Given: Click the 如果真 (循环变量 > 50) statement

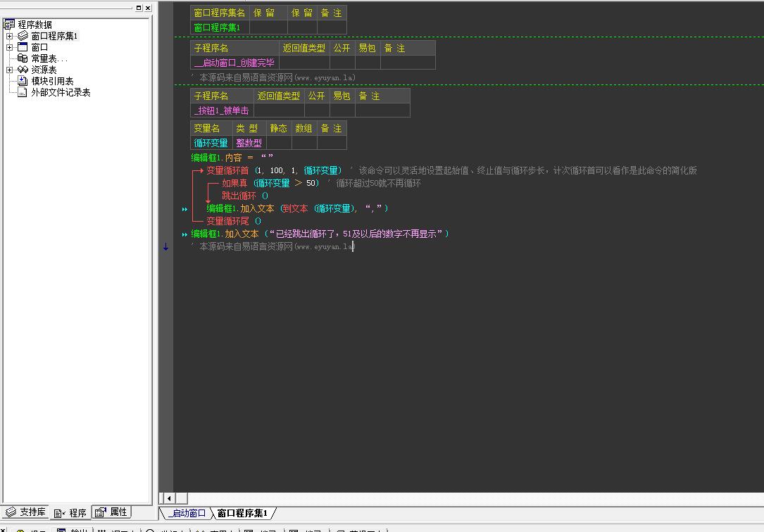Looking at the screenshot, I should coord(270,183).
